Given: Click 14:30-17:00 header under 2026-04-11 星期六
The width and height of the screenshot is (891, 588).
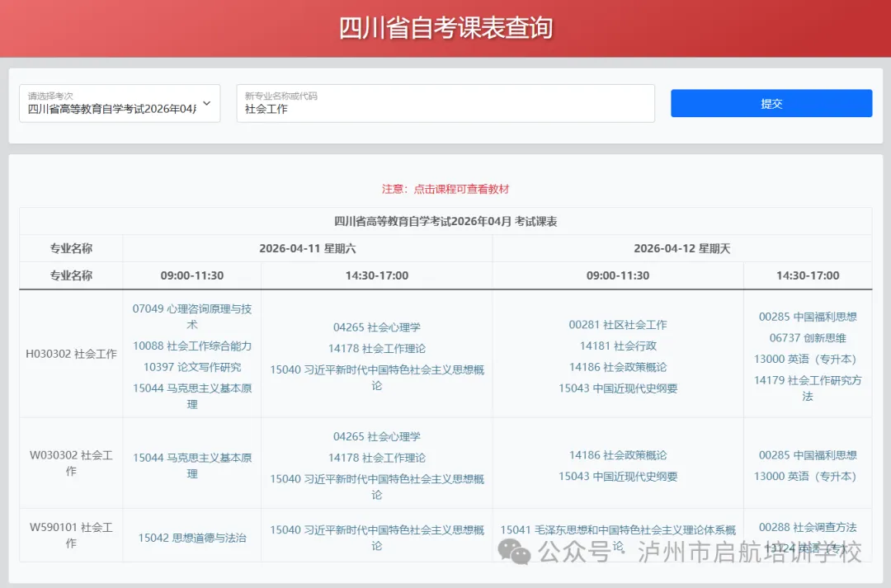Looking at the screenshot, I should pyautogui.click(x=377, y=276).
